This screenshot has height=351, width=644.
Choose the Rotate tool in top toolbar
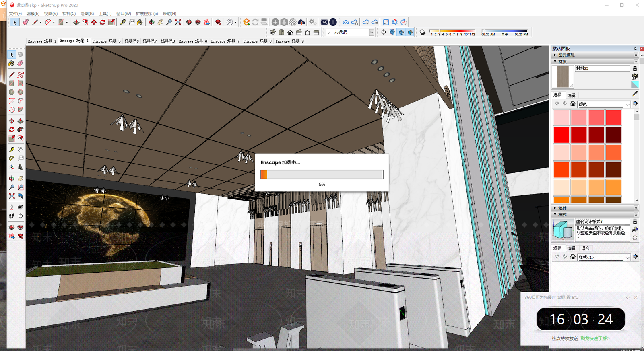coord(103,22)
